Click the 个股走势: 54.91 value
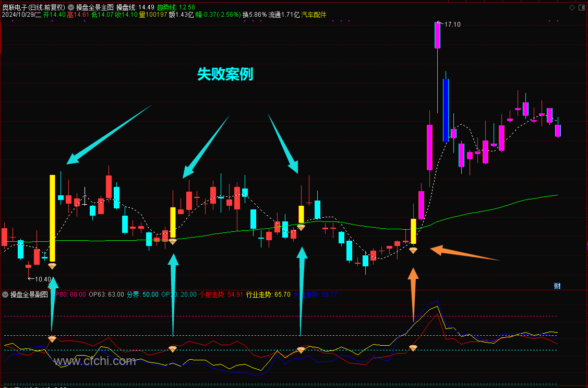The image size is (588, 388). [x=221, y=295]
